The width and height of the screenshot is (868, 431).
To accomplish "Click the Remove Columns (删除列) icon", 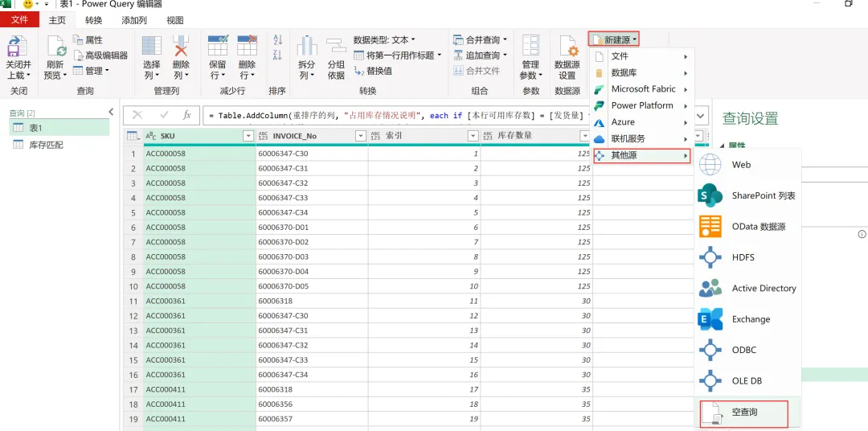I will tap(181, 45).
